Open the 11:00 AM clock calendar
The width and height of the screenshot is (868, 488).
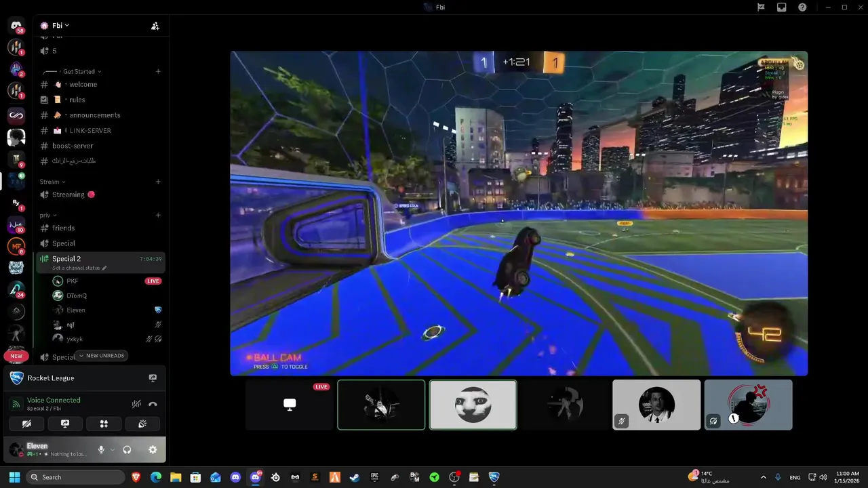pos(848,477)
